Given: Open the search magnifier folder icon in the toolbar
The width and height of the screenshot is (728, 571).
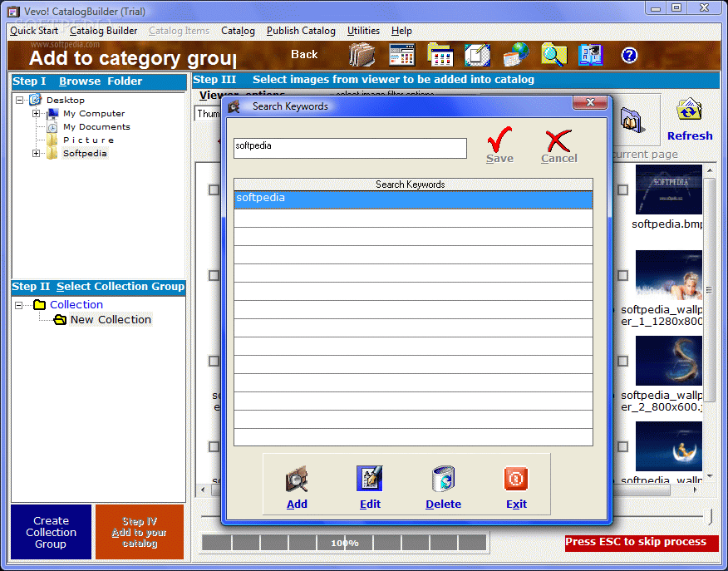Looking at the screenshot, I should [x=553, y=55].
